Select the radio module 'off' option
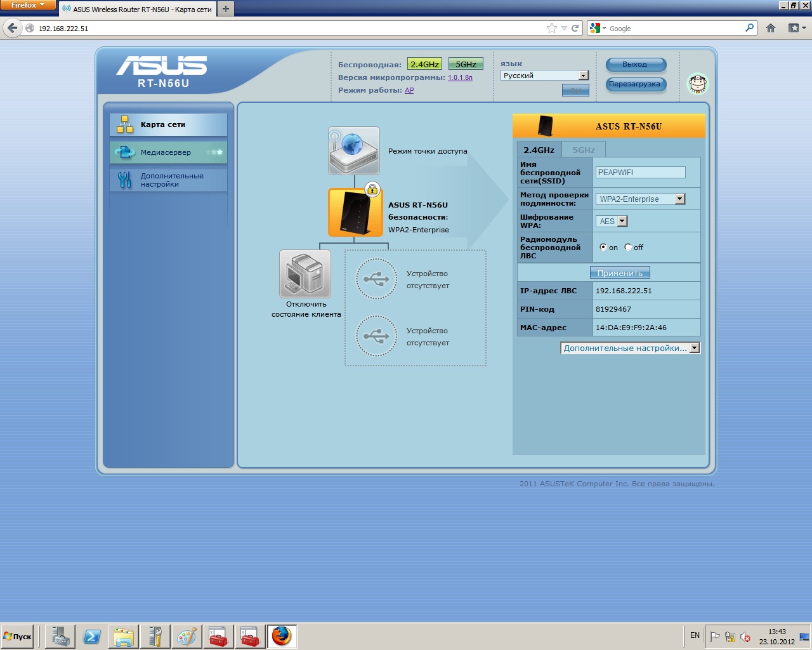 click(628, 247)
